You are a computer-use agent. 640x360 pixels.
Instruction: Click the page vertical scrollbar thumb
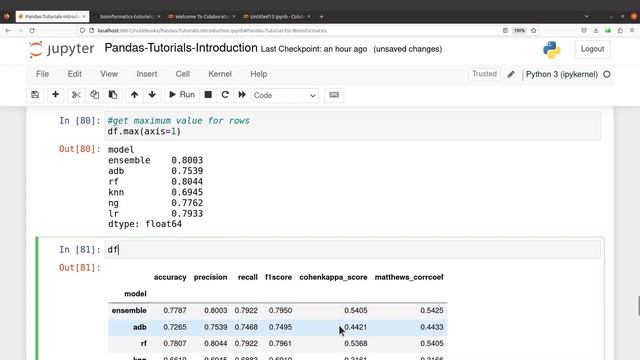click(x=638, y=306)
